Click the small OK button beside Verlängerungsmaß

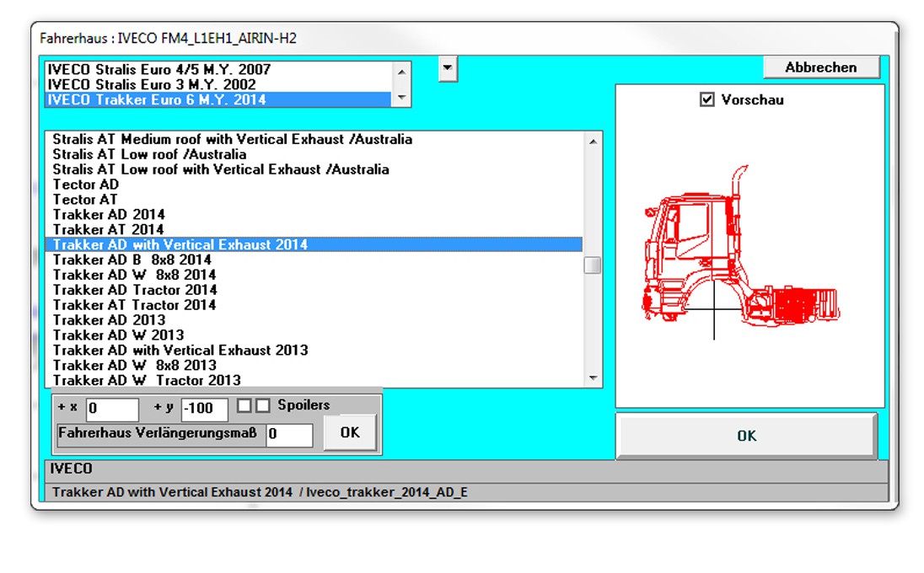pos(350,433)
